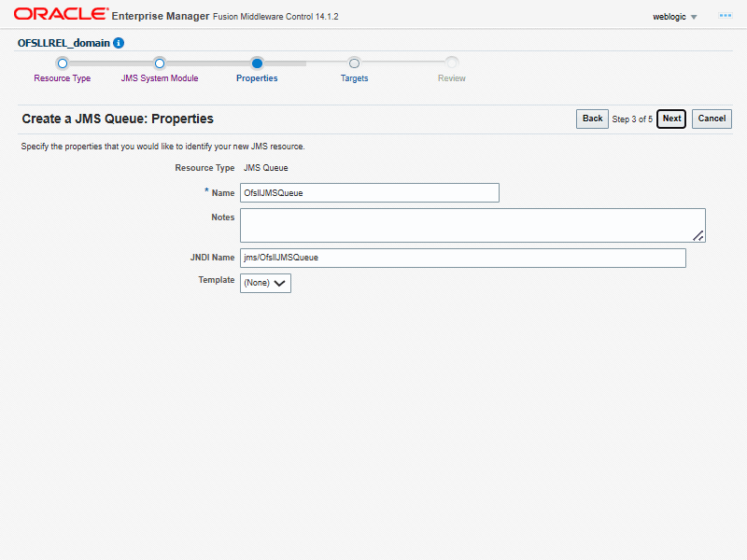Click the Name input field

[369, 193]
